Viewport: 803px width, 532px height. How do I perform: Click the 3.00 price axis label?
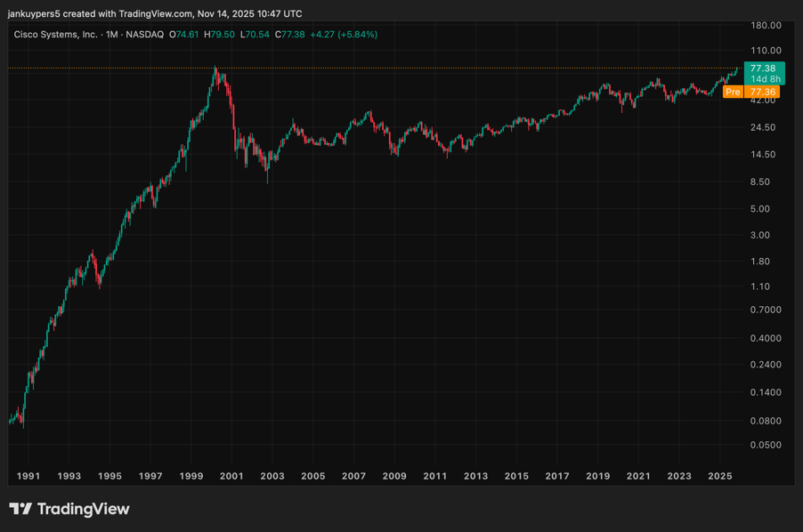pyautogui.click(x=760, y=235)
